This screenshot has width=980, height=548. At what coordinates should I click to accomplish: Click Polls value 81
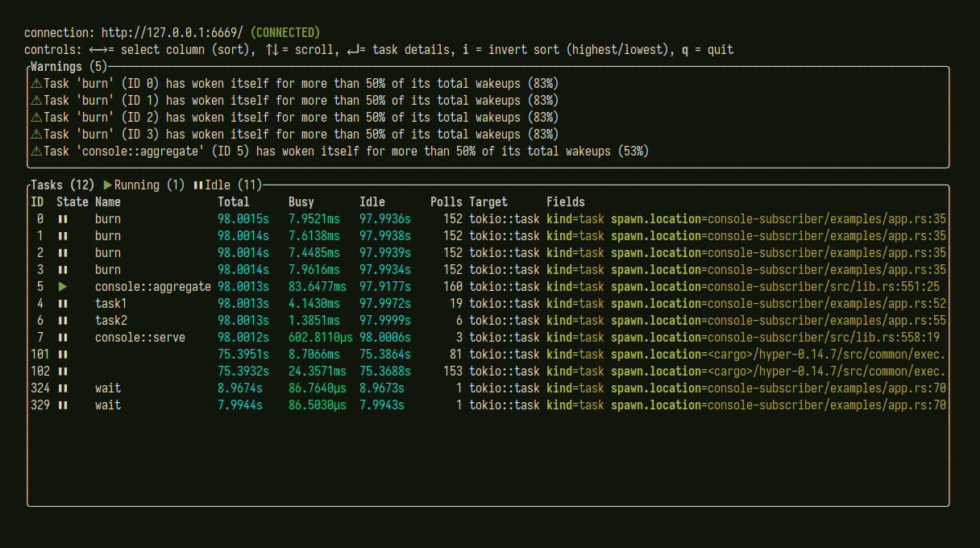click(456, 355)
